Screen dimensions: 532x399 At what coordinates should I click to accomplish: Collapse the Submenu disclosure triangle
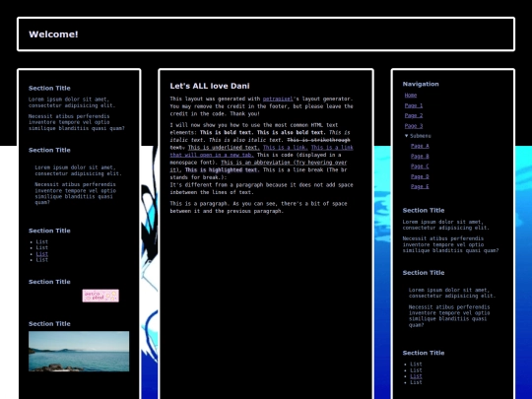(x=407, y=136)
